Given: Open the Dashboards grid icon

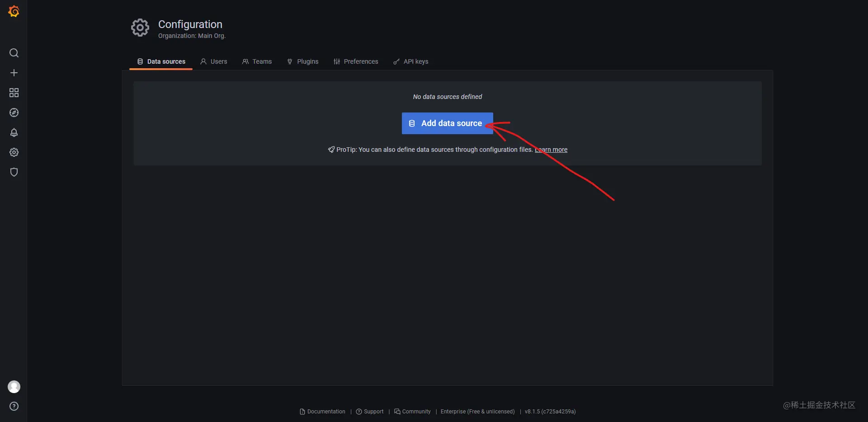Looking at the screenshot, I should click(x=14, y=93).
